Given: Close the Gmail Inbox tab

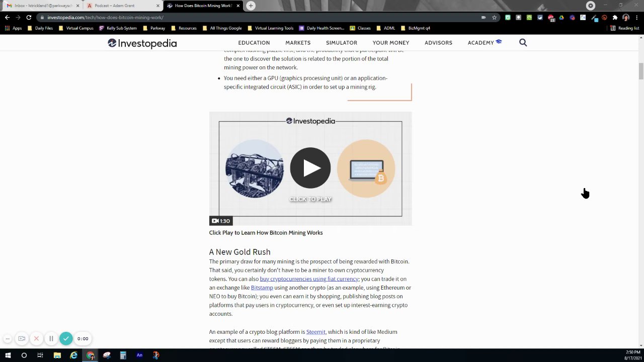Looking at the screenshot, I should (78, 6).
